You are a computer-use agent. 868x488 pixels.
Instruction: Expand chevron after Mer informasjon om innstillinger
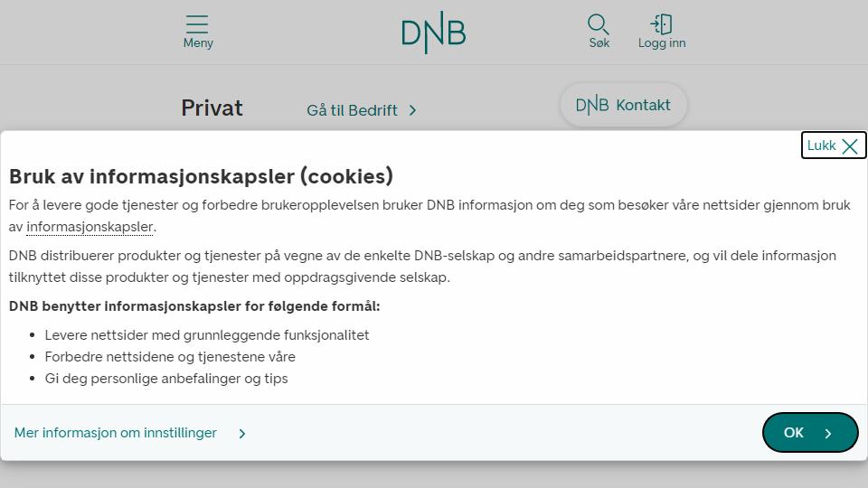(x=242, y=433)
